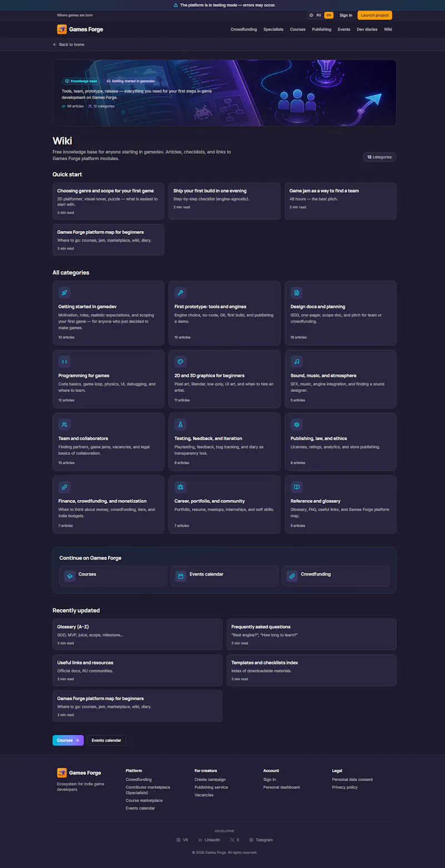Open Frequently asked questions article

point(311,634)
